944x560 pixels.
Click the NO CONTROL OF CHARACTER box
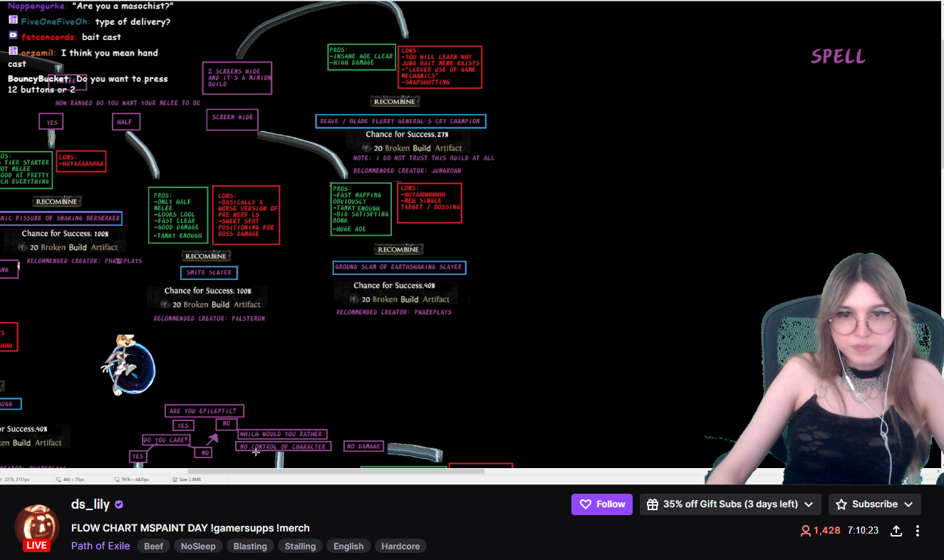[283, 447]
